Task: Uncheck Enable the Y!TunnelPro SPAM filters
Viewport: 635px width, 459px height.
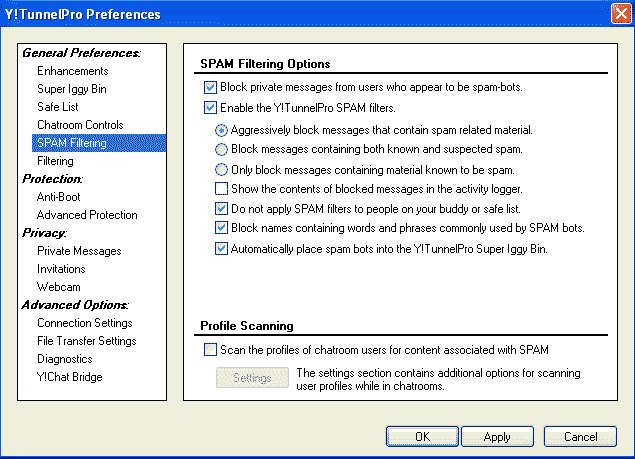Action: [x=210, y=108]
